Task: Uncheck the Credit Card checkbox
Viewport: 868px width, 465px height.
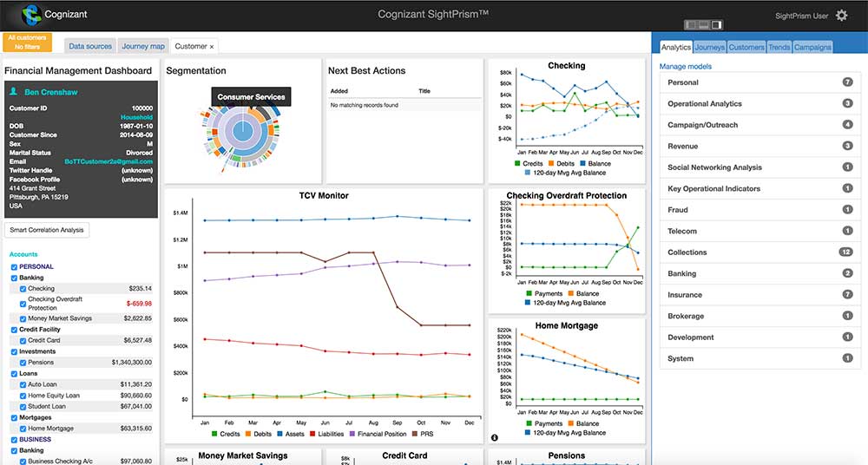Action: pos(23,341)
